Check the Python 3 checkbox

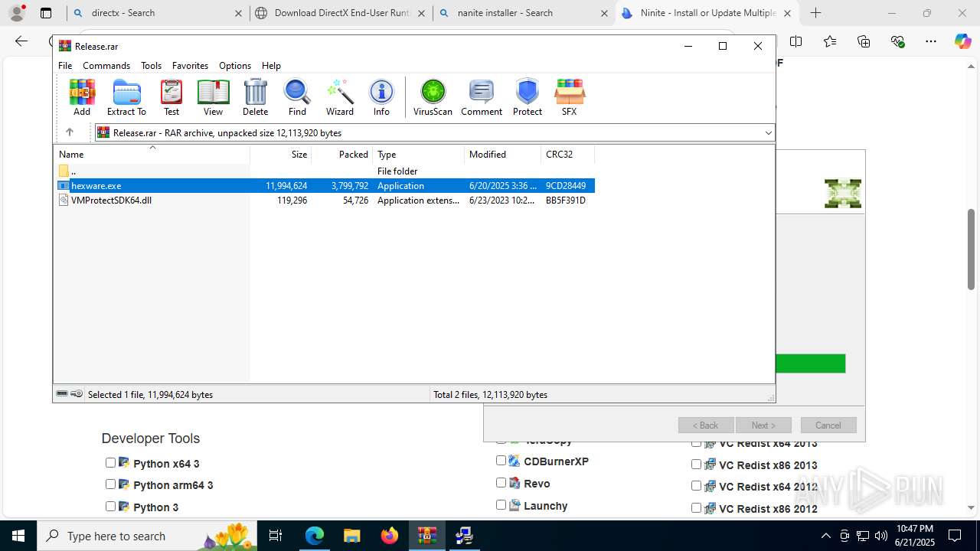[110, 506]
